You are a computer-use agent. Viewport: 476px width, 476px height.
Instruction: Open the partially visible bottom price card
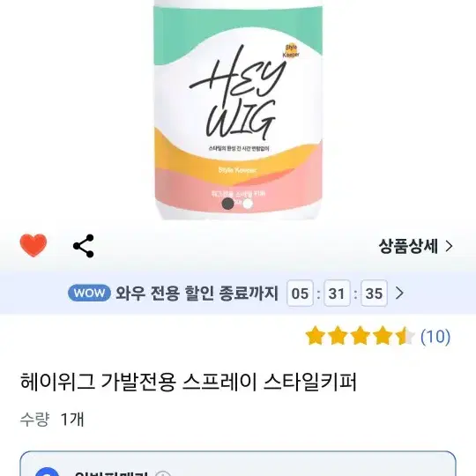[x=238, y=464]
